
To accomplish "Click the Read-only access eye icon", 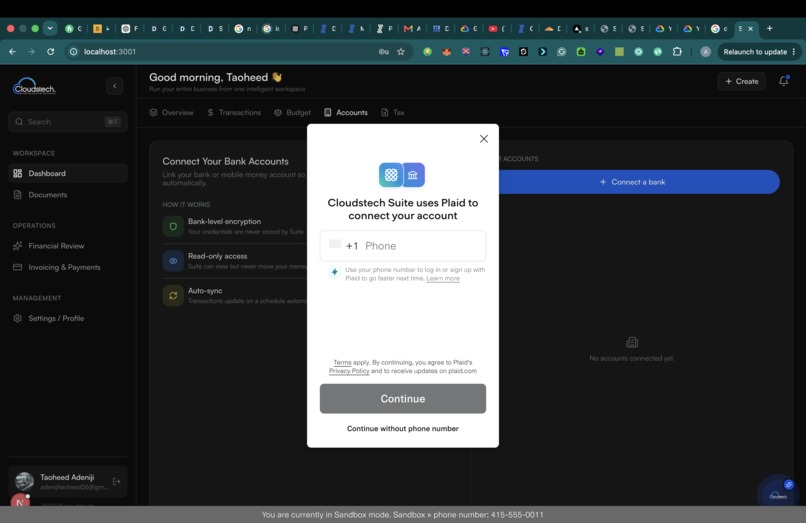I will point(173,261).
